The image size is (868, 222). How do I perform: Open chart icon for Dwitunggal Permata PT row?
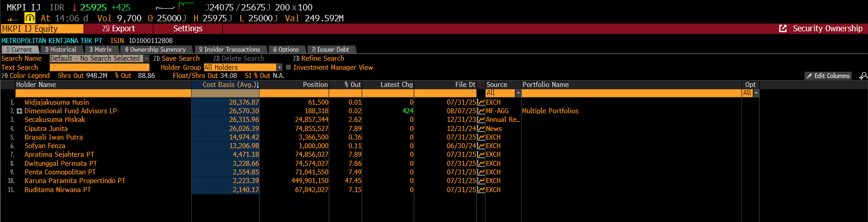(x=481, y=164)
